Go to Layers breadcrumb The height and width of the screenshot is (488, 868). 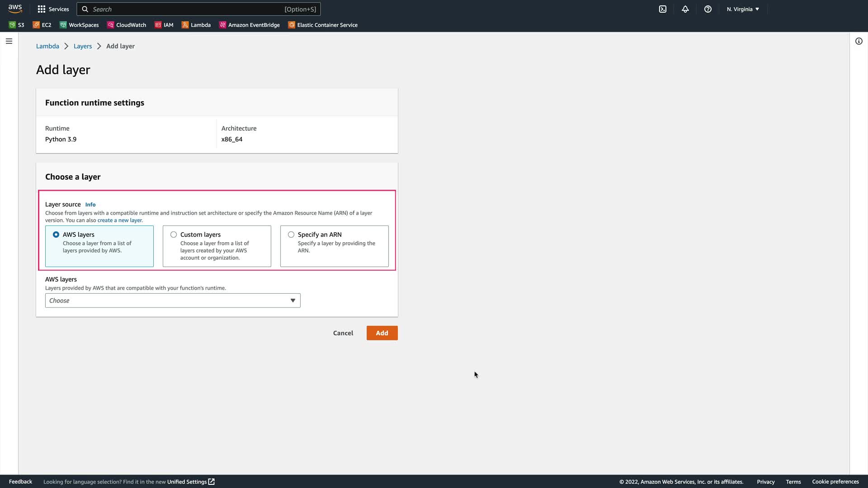[83, 46]
